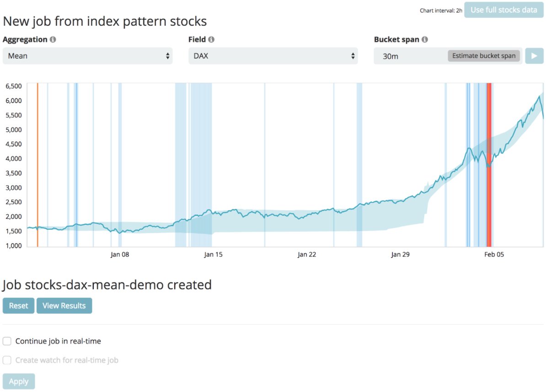Click the Apply button

[18, 381]
